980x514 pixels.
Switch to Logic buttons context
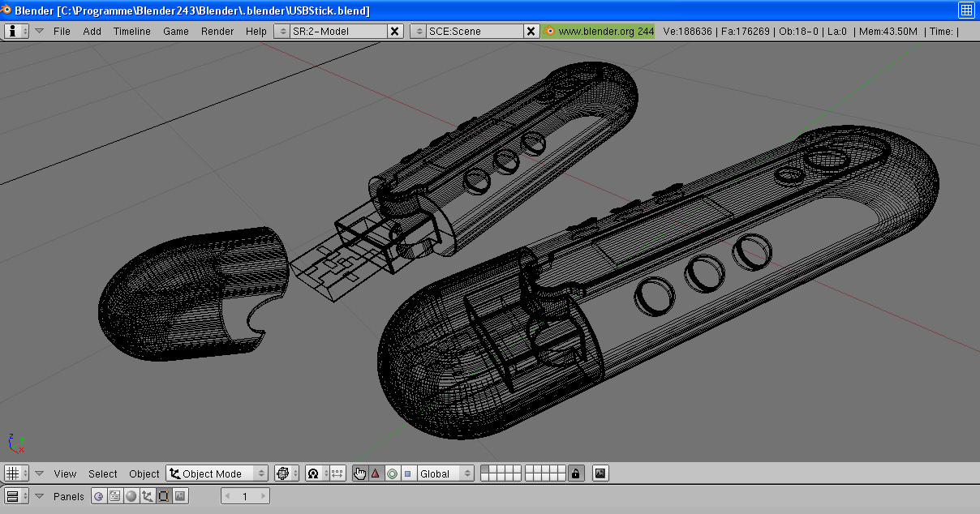[99, 496]
